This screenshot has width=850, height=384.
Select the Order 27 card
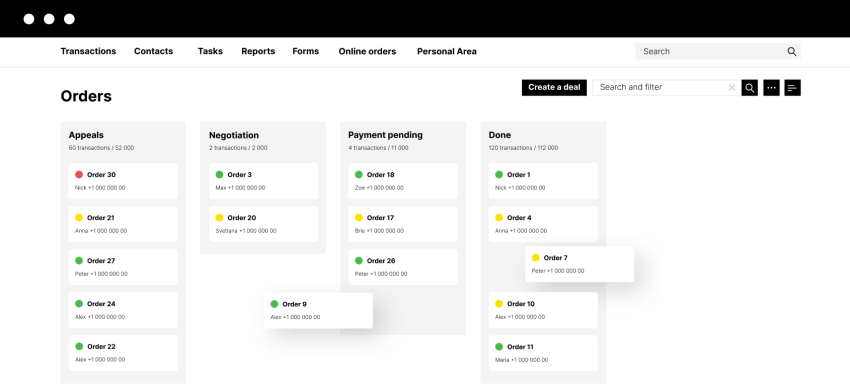coord(123,267)
